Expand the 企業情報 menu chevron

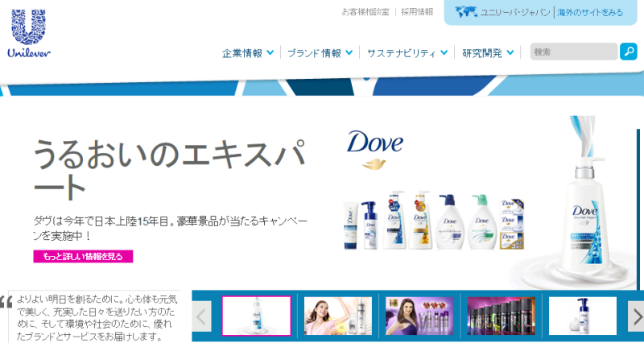(x=270, y=52)
